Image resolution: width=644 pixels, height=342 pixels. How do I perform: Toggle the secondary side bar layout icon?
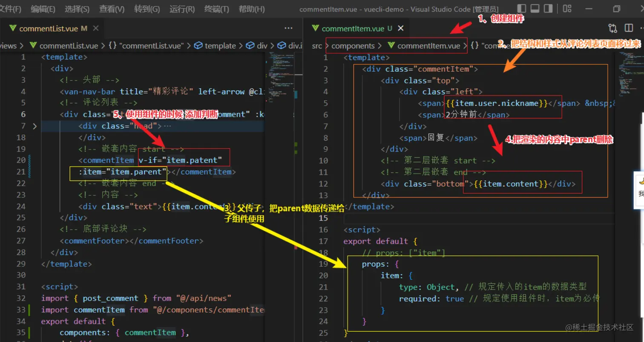(x=549, y=9)
